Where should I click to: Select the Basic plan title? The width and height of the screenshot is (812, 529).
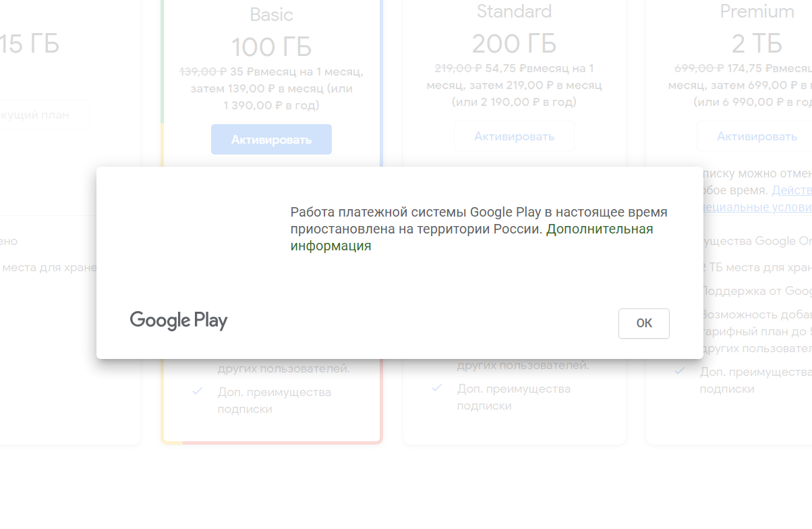coord(272,13)
